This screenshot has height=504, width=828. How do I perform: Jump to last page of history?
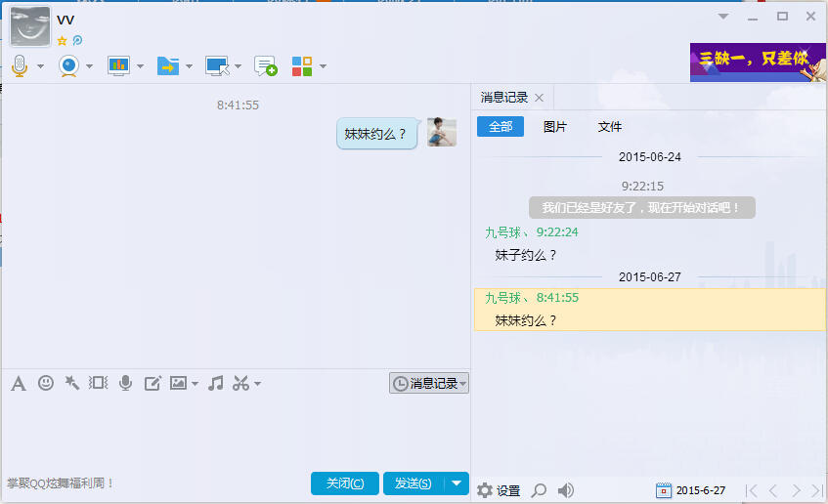click(x=817, y=490)
